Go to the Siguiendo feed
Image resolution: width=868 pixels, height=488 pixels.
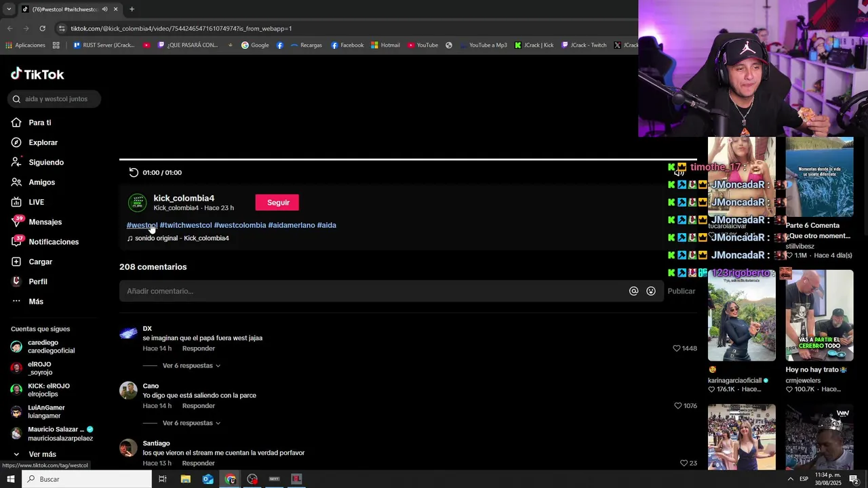(x=37, y=163)
